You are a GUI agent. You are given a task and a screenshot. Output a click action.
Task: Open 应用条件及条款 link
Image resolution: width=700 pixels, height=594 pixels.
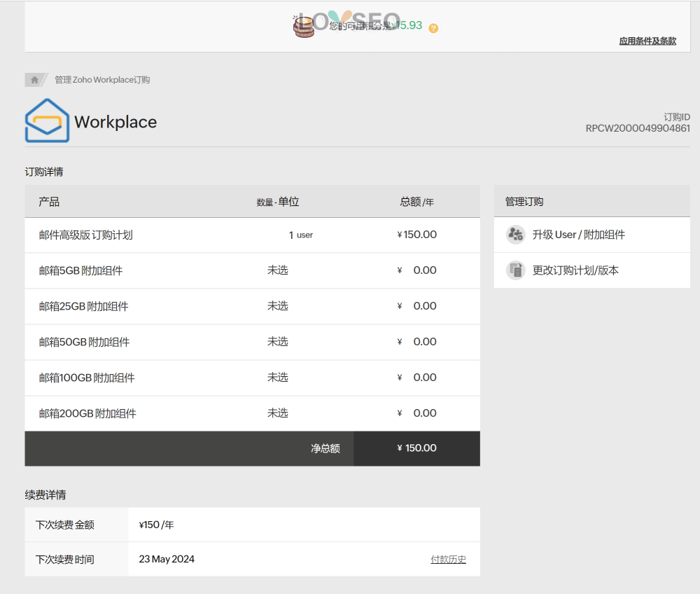647,41
